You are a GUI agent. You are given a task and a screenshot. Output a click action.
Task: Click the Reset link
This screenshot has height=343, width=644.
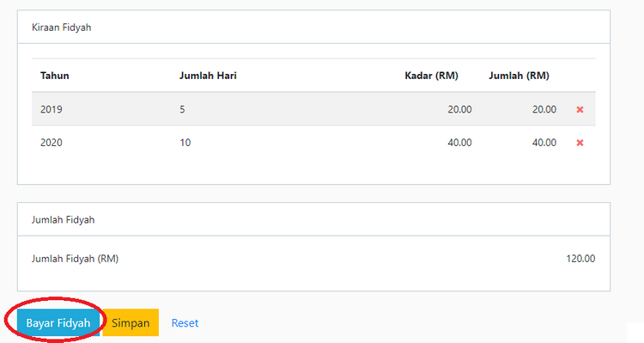[x=185, y=323]
